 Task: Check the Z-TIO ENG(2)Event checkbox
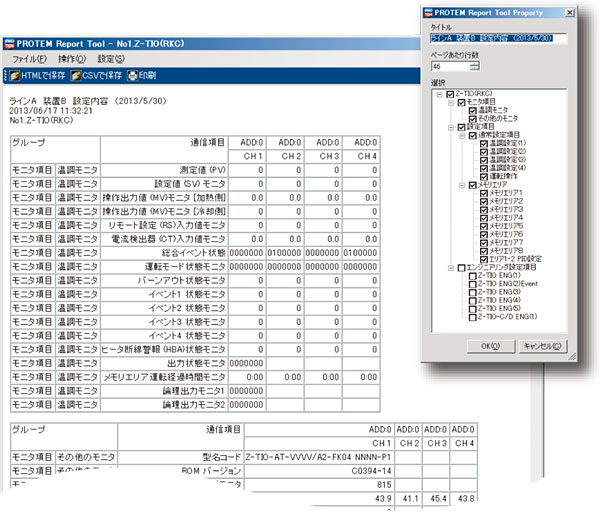[473, 284]
